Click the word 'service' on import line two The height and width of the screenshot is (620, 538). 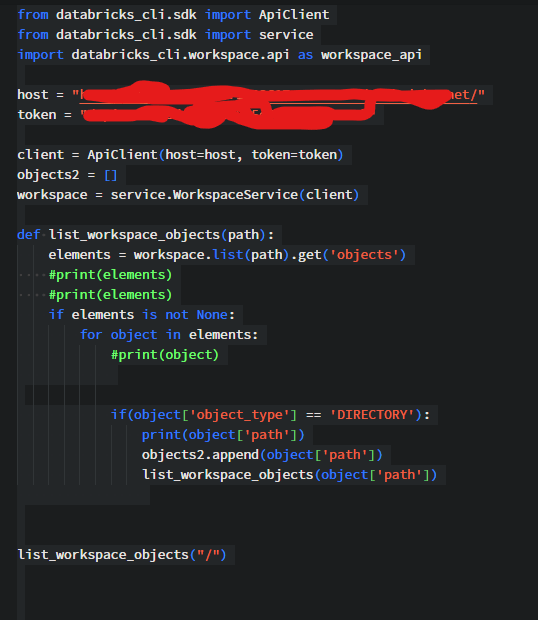pyautogui.click(x=286, y=35)
